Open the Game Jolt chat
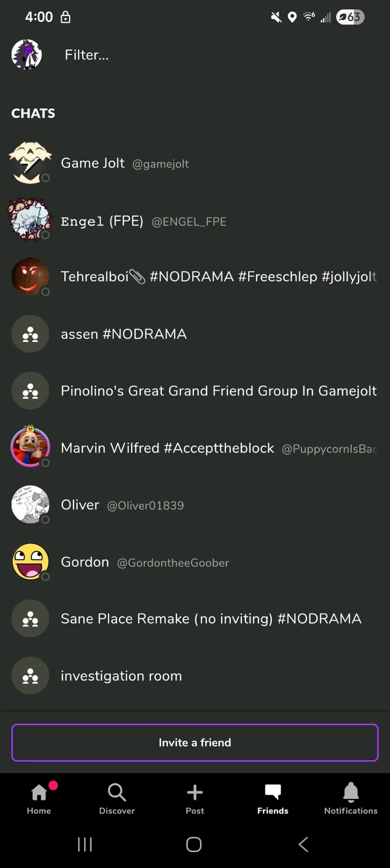Screen dimensions: 390x868 coord(125,163)
